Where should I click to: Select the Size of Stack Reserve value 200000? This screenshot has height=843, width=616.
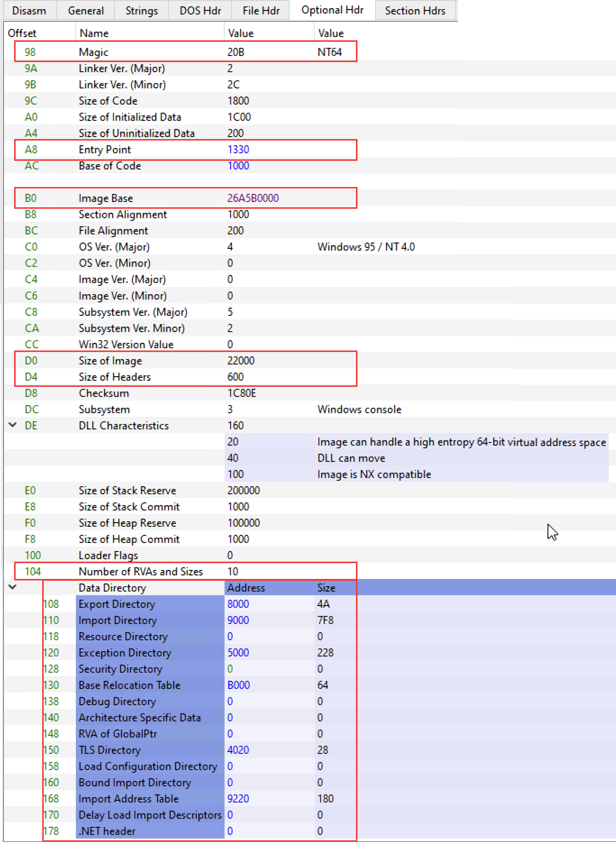pyautogui.click(x=243, y=491)
